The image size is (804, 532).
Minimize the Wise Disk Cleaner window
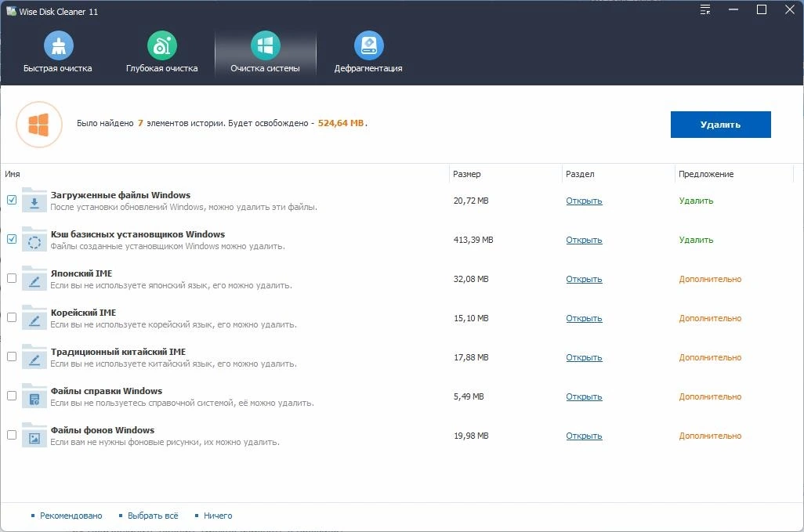point(733,9)
